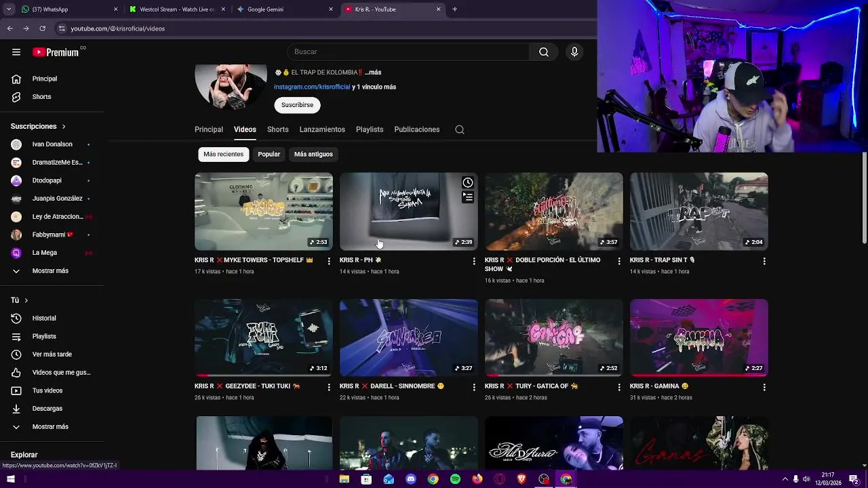Open the Windows Start menu
This screenshot has height=488, width=868.
[x=10, y=479]
